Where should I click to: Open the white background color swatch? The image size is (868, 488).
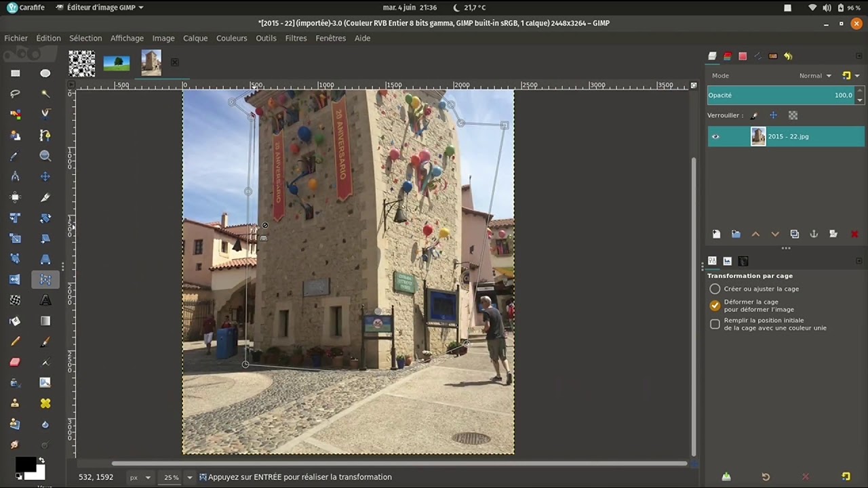tap(39, 474)
